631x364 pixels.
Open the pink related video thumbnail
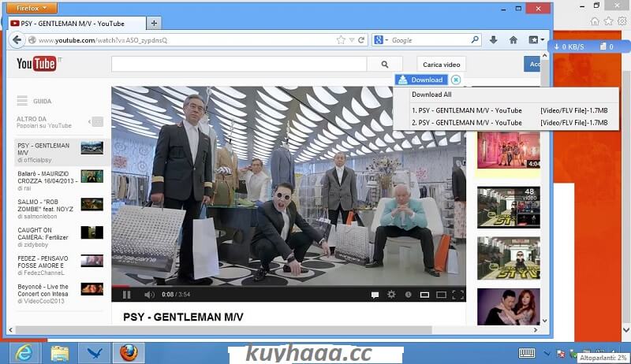[x=509, y=150]
